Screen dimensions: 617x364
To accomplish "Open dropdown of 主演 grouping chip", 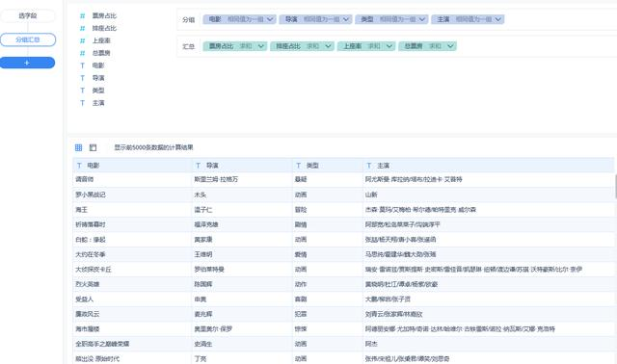I will [498, 19].
